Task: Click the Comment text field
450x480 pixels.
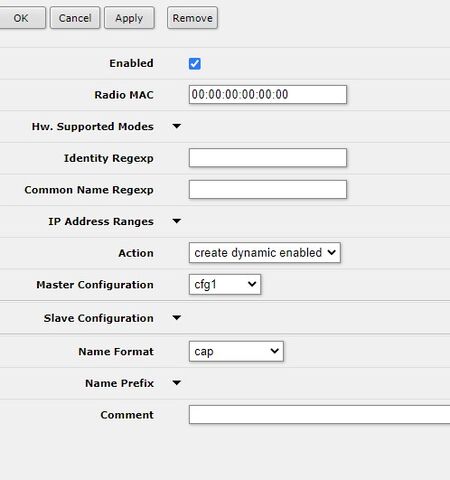Action: [319, 414]
